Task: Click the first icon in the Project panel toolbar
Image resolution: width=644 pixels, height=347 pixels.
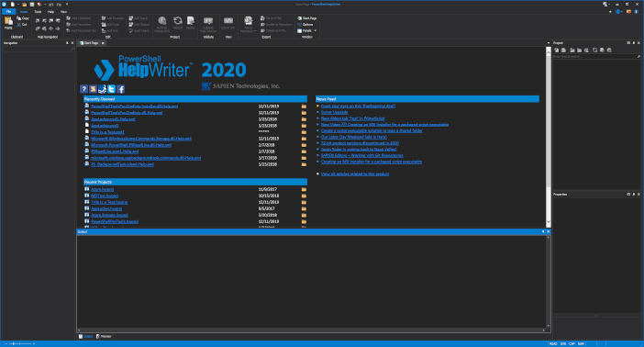Action: (557, 50)
